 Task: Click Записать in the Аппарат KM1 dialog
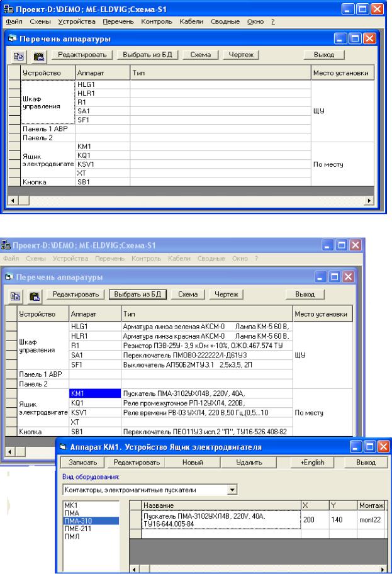[x=82, y=463]
